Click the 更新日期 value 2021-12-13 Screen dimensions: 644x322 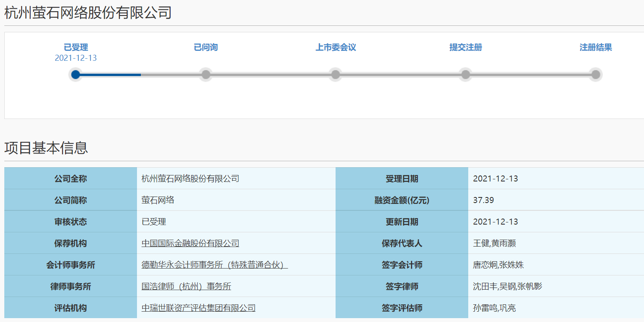click(495, 222)
